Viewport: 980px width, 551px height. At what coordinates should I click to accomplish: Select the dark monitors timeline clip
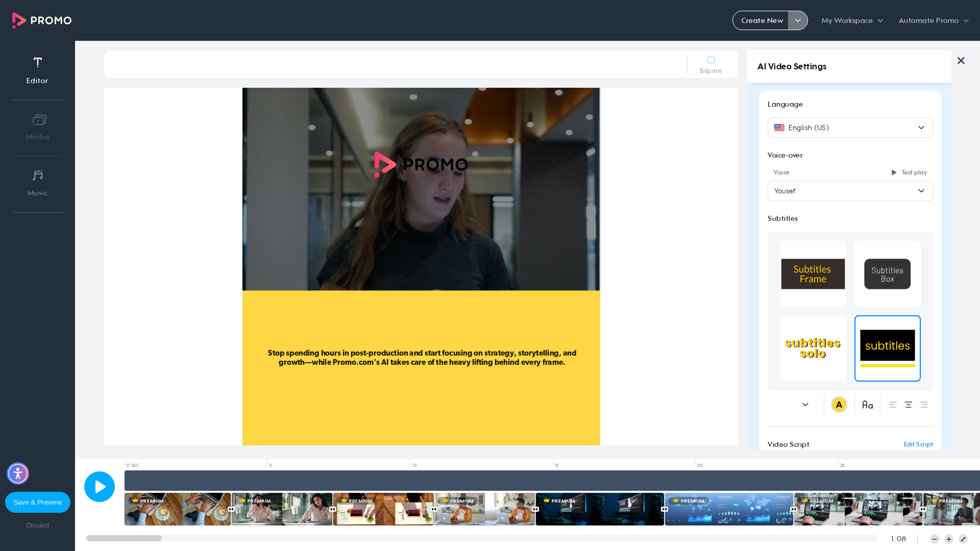pyautogui.click(x=600, y=509)
